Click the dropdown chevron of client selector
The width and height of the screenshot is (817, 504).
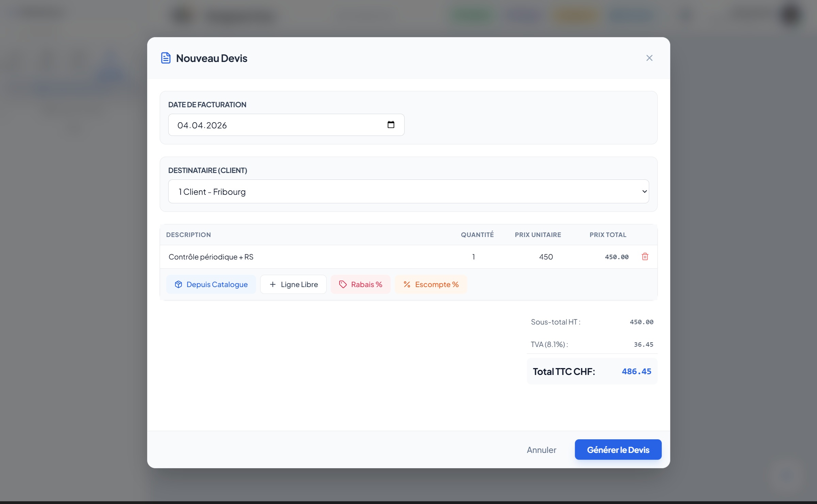[x=644, y=191]
